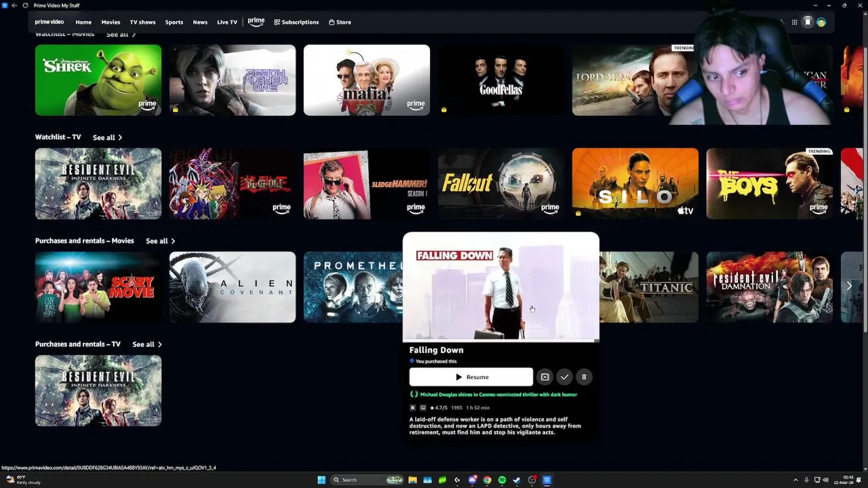Open the Yu-Gi-Oh! show thumbnail
The height and width of the screenshot is (488, 868).
[233, 184]
